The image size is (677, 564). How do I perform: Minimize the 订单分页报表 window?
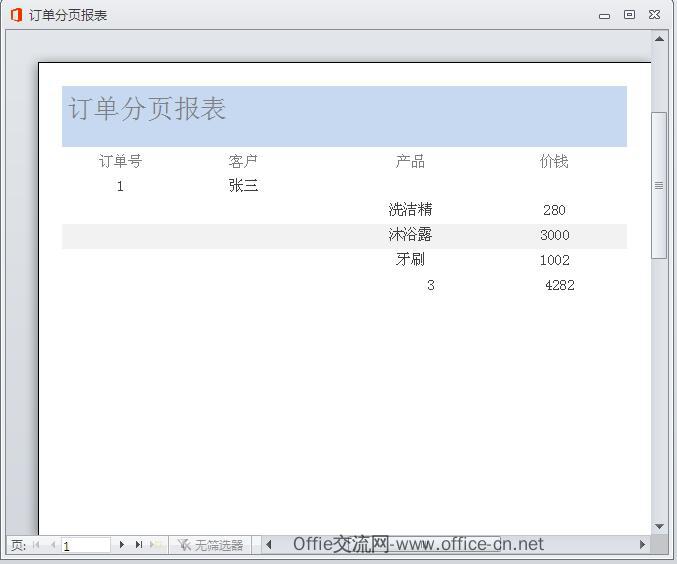pos(604,16)
